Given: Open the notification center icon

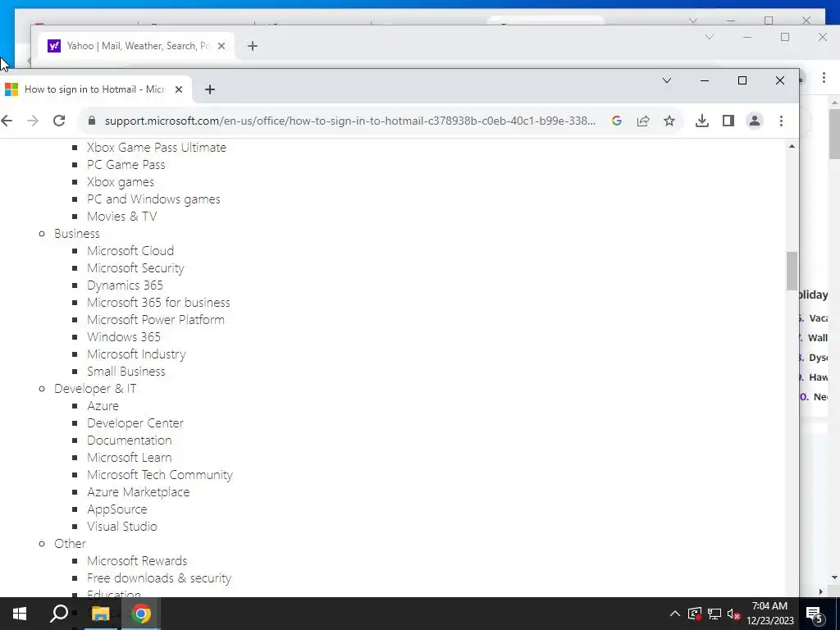Looking at the screenshot, I should 815,614.
